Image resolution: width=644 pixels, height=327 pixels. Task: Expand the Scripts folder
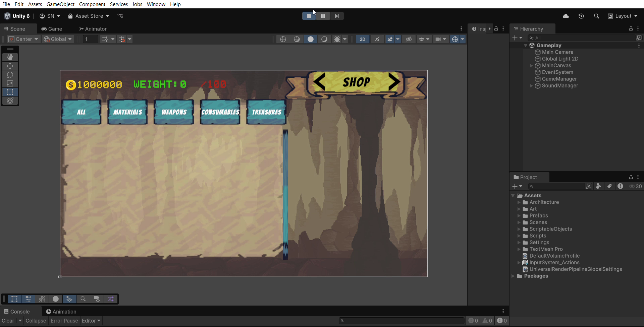pos(519,236)
